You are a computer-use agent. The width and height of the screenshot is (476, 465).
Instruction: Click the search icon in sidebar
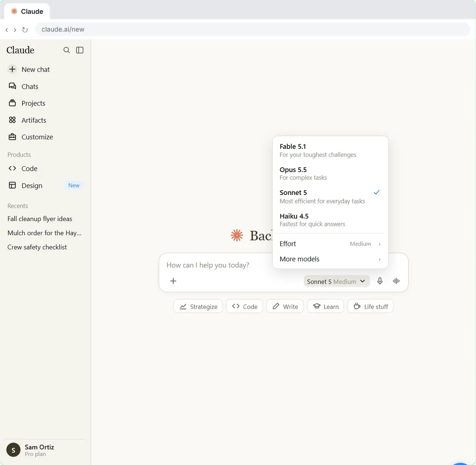67,50
